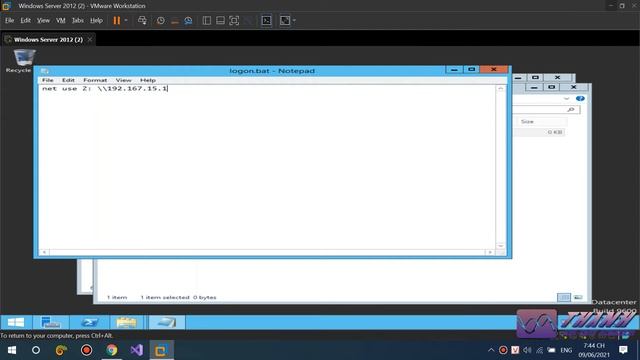This screenshot has width=640, height=360.
Task: Minimize the rear Explorer window with Size column
Action: pos(534,87)
